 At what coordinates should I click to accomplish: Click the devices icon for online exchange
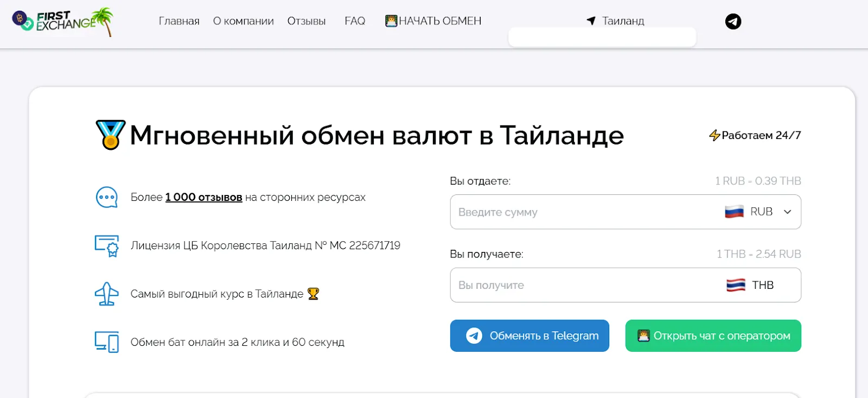point(107,342)
